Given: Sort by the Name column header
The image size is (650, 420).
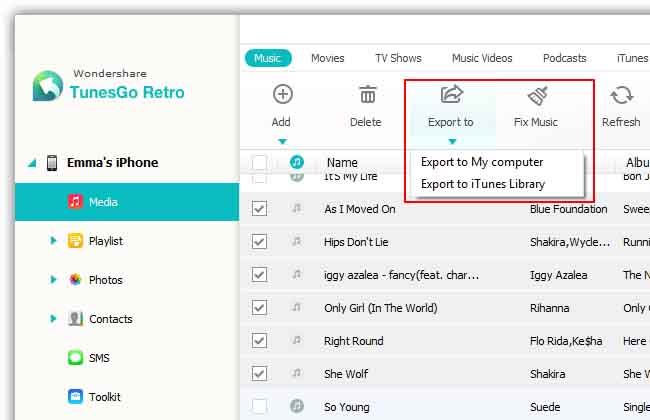Looking at the screenshot, I should point(342,163).
